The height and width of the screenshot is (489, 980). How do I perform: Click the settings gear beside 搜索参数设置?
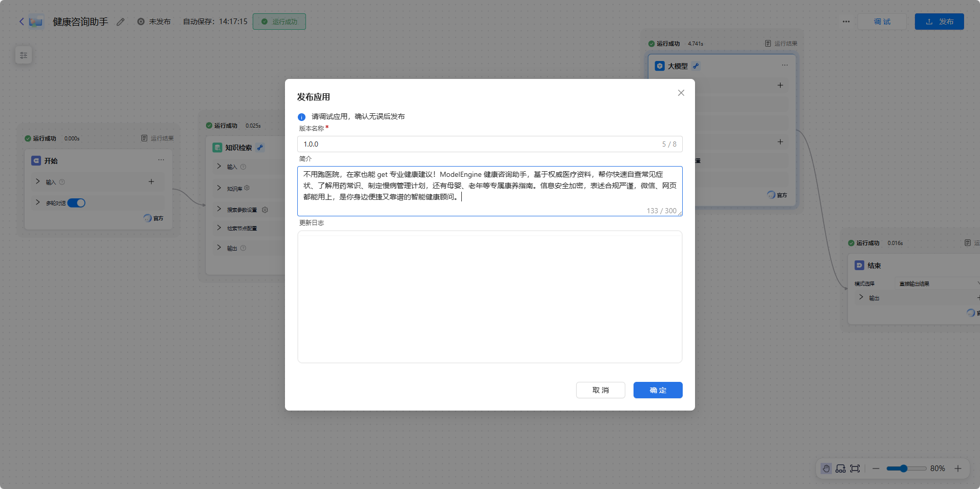(265, 210)
